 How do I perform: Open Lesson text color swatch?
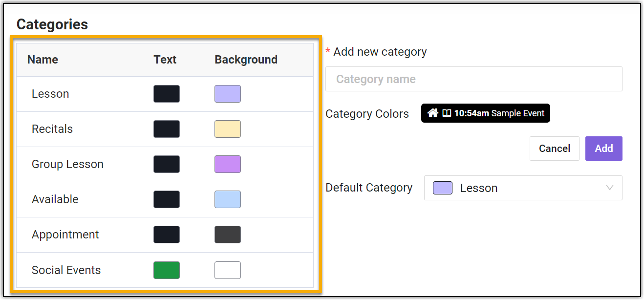(167, 94)
